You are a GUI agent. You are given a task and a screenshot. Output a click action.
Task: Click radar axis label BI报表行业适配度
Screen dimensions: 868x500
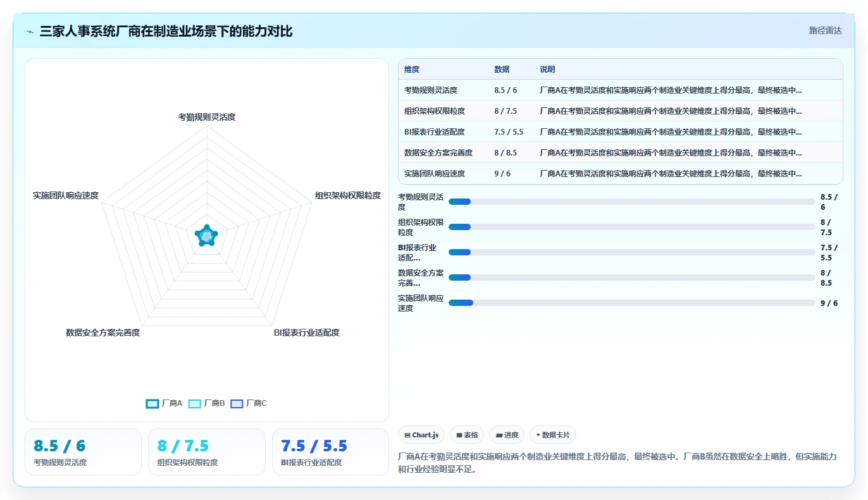[307, 332]
